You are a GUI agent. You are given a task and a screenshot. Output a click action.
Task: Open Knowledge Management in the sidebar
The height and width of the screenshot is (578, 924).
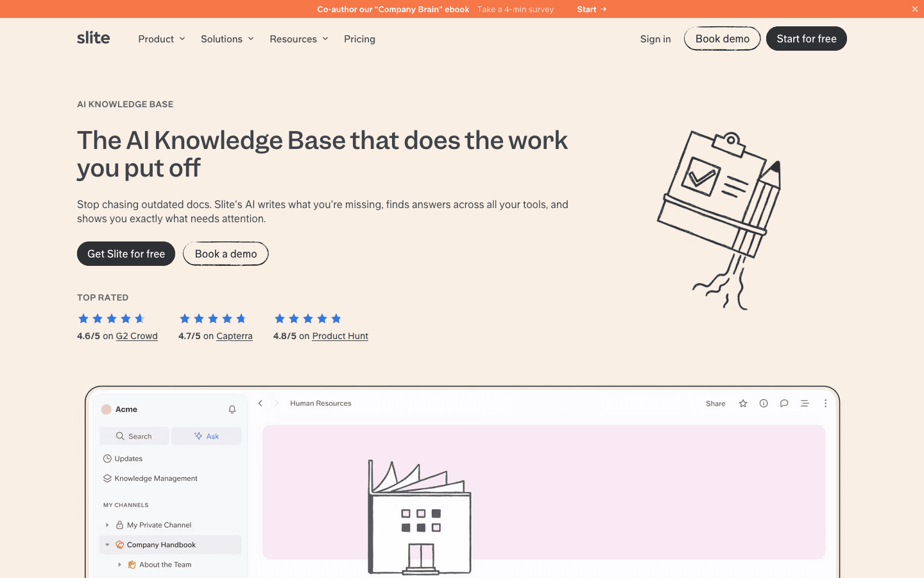click(x=150, y=478)
